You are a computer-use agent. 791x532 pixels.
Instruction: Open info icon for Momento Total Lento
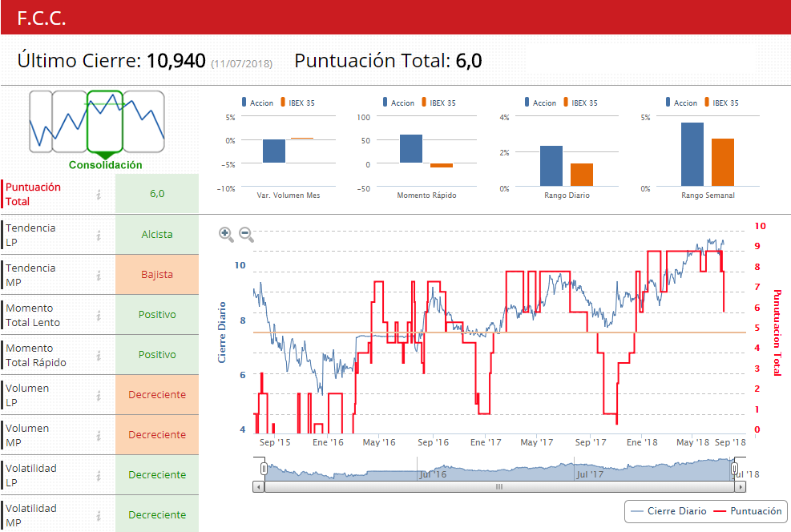(99, 315)
